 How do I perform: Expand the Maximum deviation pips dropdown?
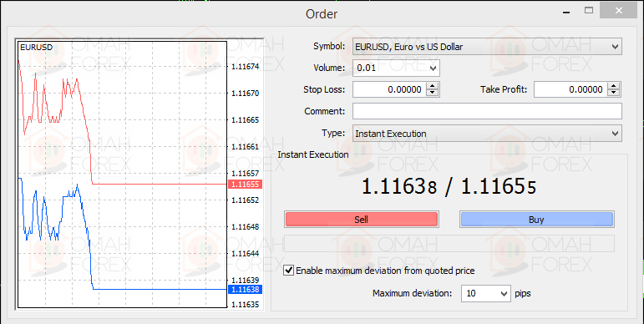(486, 294)
